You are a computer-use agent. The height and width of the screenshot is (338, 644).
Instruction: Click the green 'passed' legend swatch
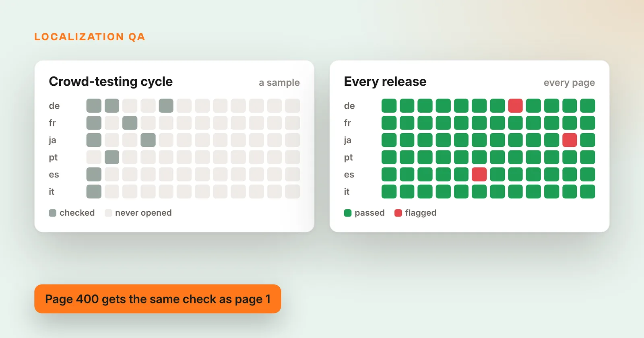pos(348,213)
